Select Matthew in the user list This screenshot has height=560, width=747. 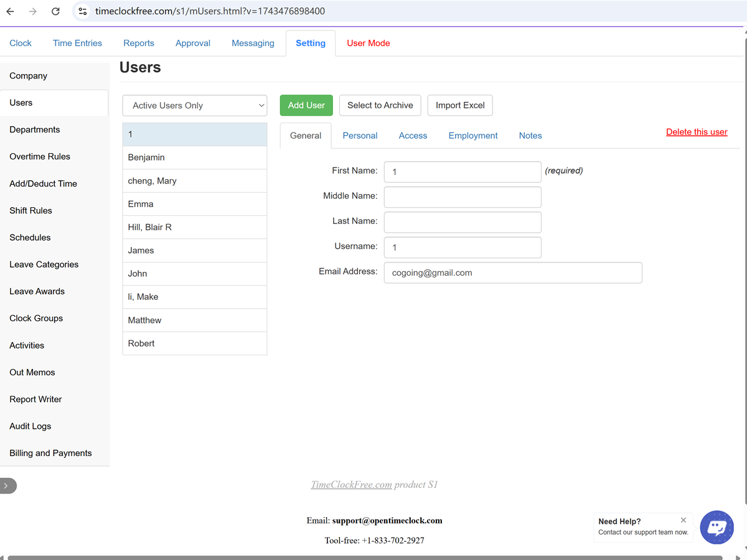(x=195, y=320)
